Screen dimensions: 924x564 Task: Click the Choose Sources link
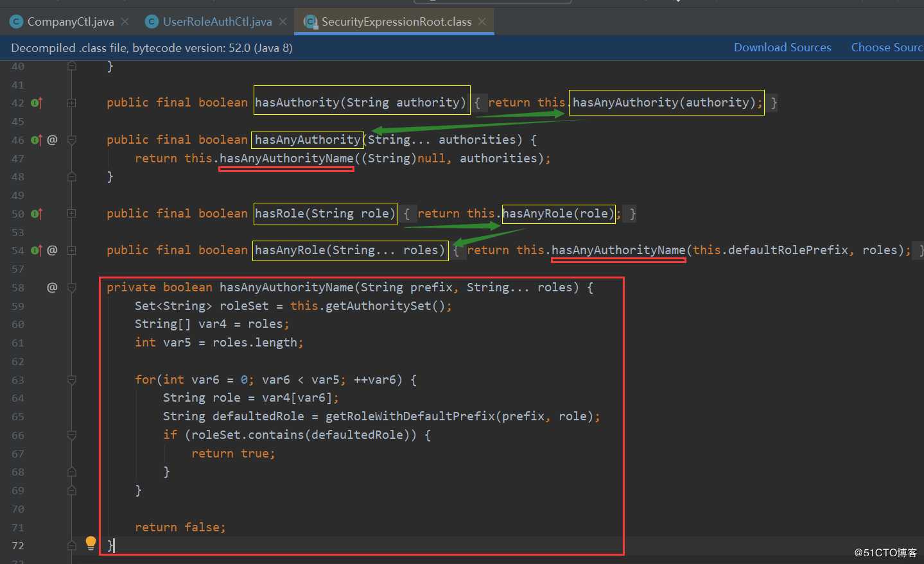pyautogui.click(x=887, y=47)
